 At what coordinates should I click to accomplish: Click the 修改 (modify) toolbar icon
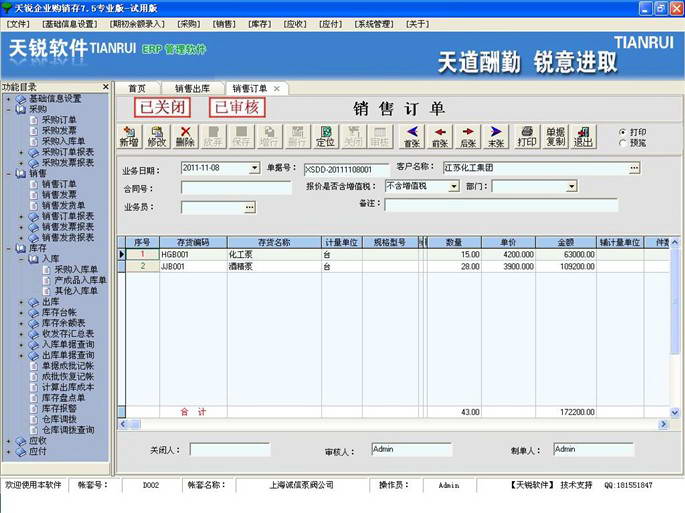[x=157, y=136]
